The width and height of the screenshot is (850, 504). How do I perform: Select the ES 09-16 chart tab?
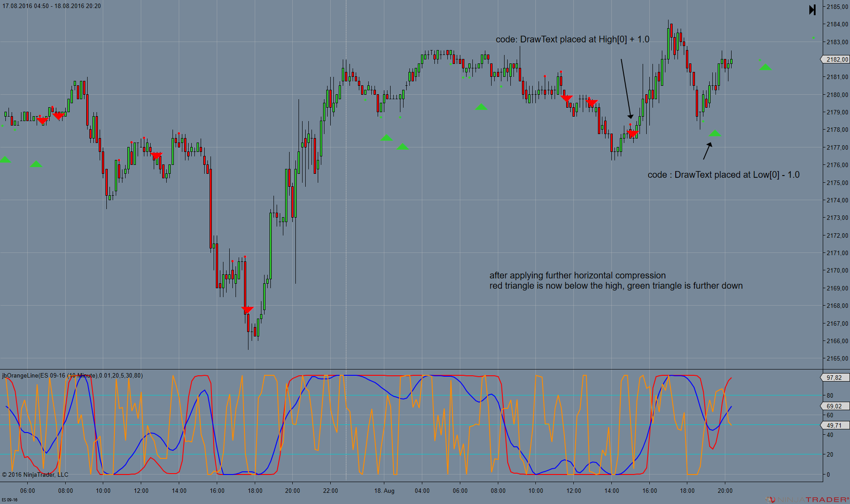(x=9, y=500)
